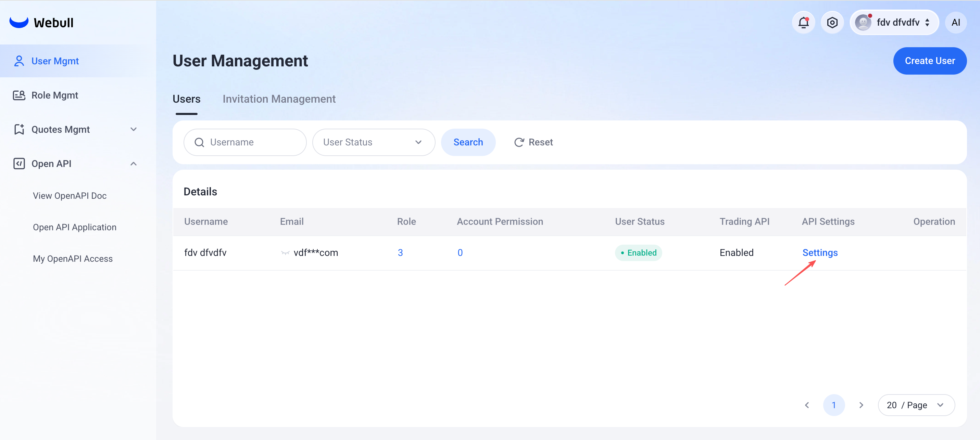Image resolution: width=980 pixels, height=440 pixels.
Task: Click the API Settings column header
Action: pyautogui.click(x=828, y=222)
